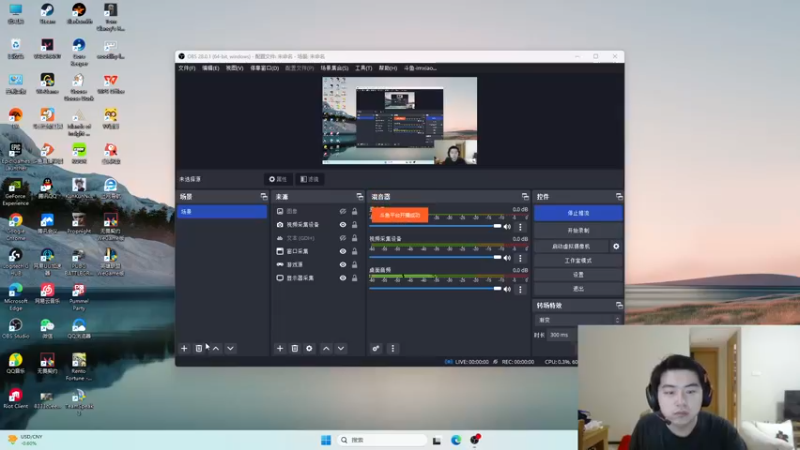Screen dimensions: 800x450
Task: Open advanced audio properties gears icon in 混音器
Action: click(376, 348)
